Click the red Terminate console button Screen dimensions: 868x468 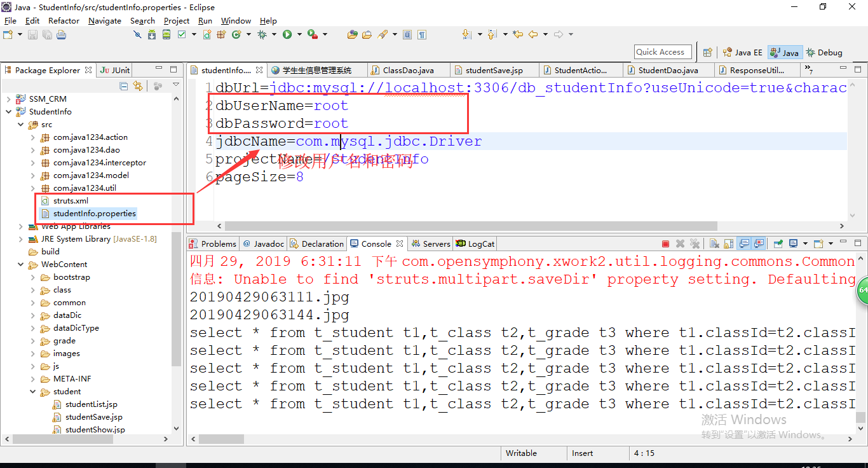coord(666,244)
